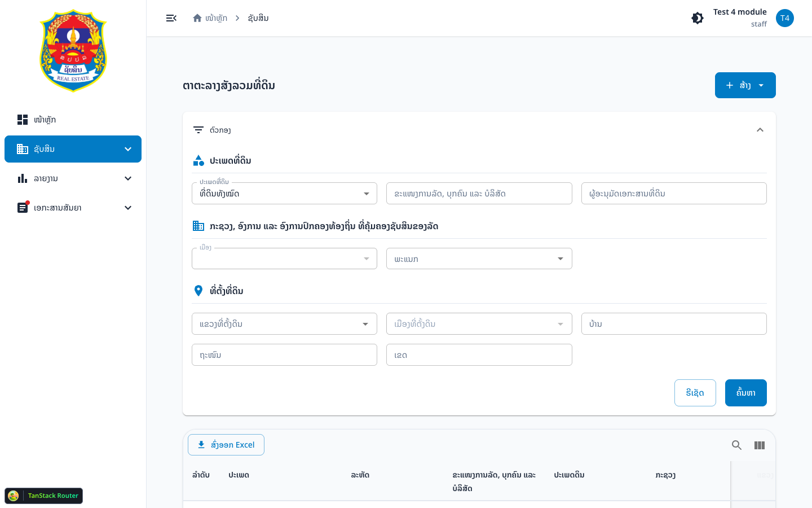Click the ເຂດ input field
Viewport: 812px width, 508px height.
479,355
